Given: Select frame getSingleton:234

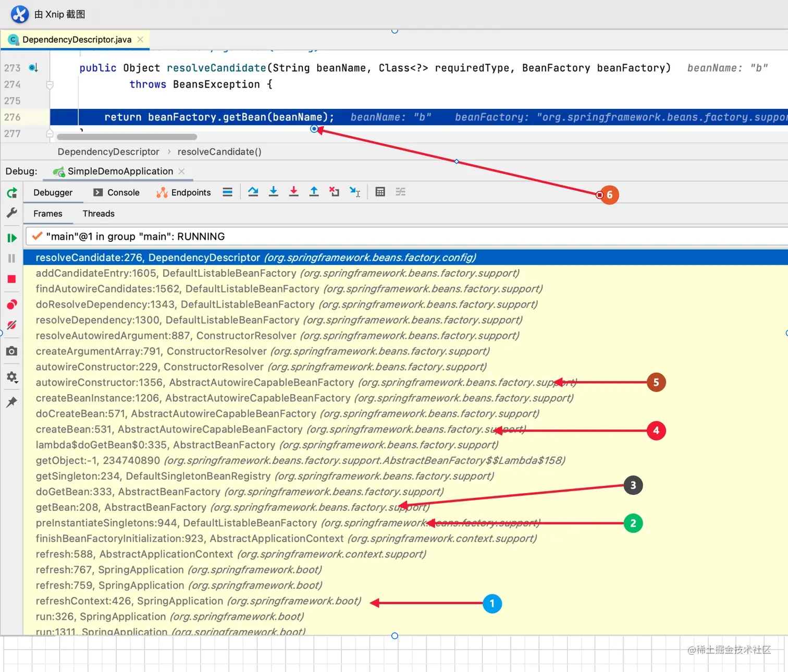Looking at the screenshot, I should [x=405, y=476].
